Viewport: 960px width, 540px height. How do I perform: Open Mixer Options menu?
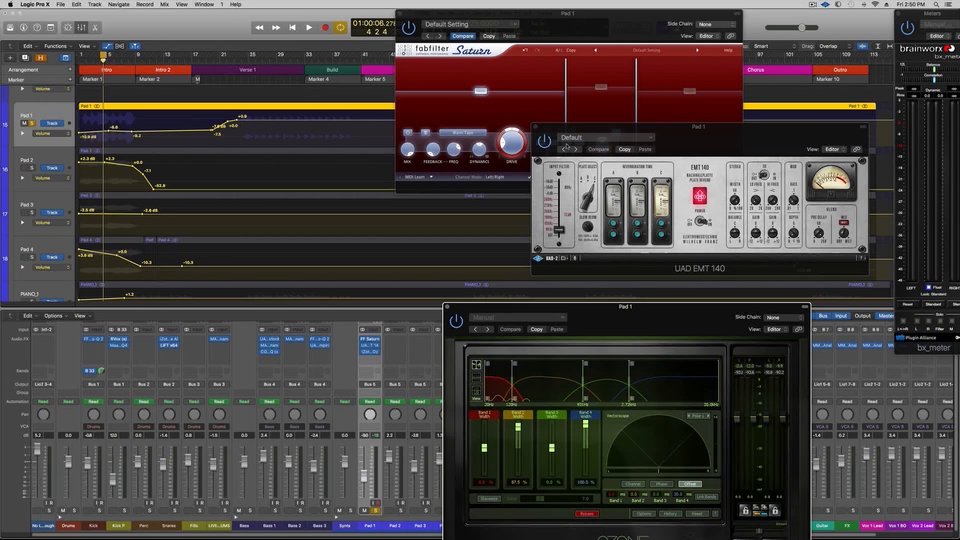[54, 316]
